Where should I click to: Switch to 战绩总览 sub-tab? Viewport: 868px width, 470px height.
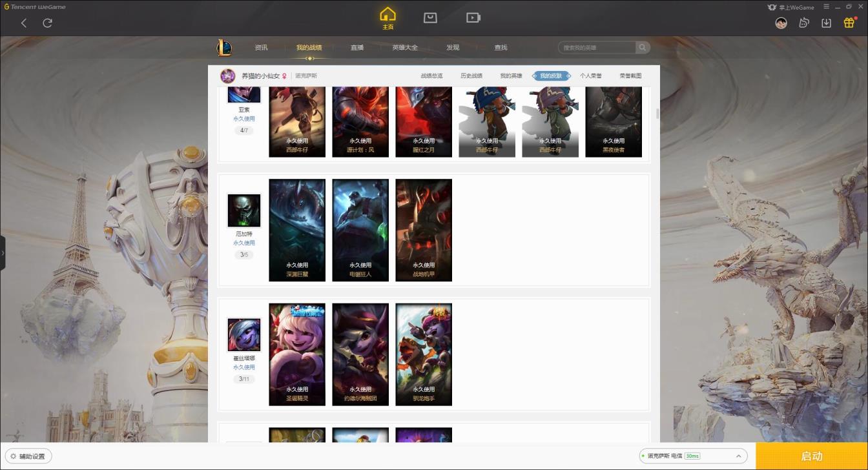pos(431,76)
